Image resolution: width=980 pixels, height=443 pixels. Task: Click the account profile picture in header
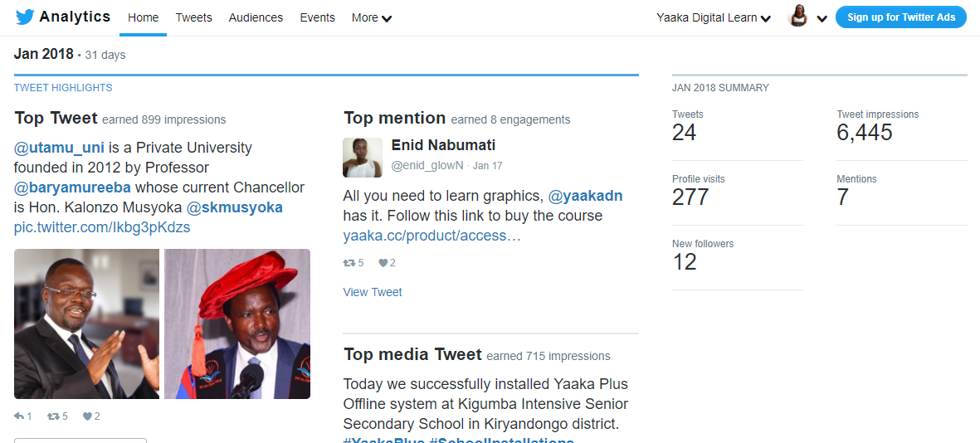pyautogui.click(x=798, y=17)
